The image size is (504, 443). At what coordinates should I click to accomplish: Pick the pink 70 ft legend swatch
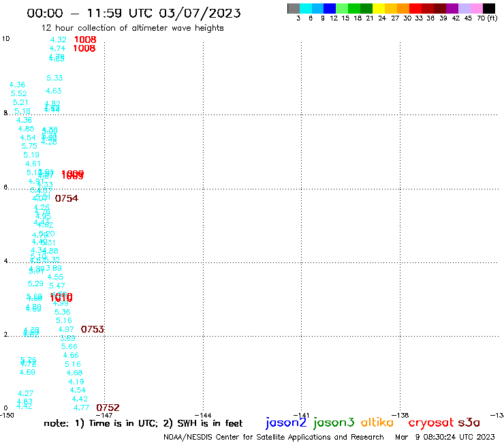(476, 8)
